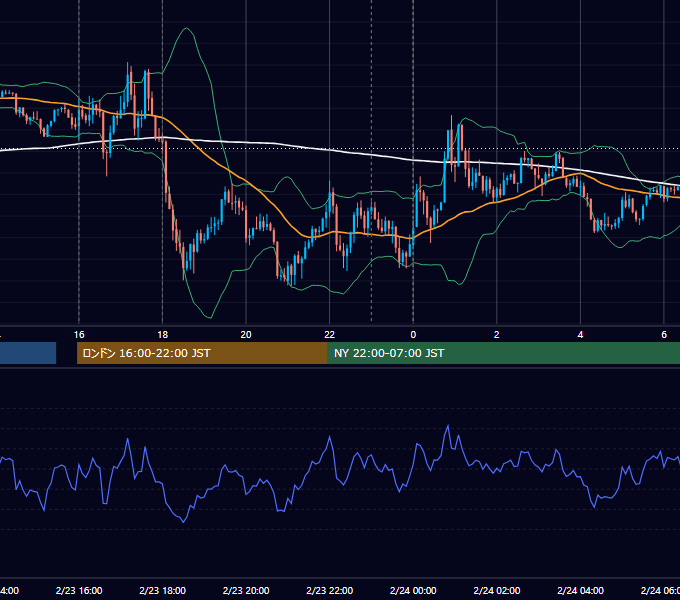
Task: Click the upper time axis label 6
Action: 664,335
